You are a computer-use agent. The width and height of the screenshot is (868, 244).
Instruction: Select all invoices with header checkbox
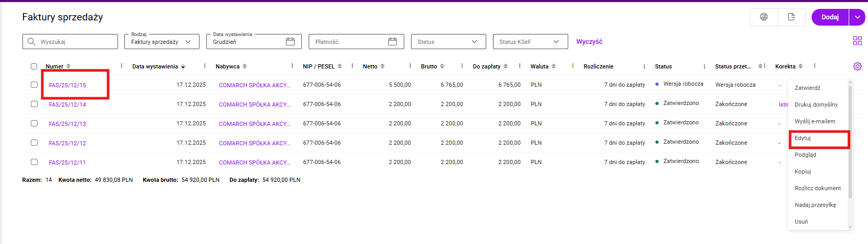point(34,66)
